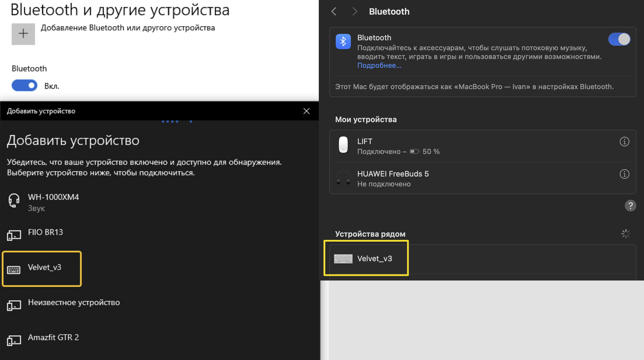Pick the Unknown device entry (Неизвестное устройство)
Image resolution: width=644 pixels, height=360 pixels.
coord(74,303)
